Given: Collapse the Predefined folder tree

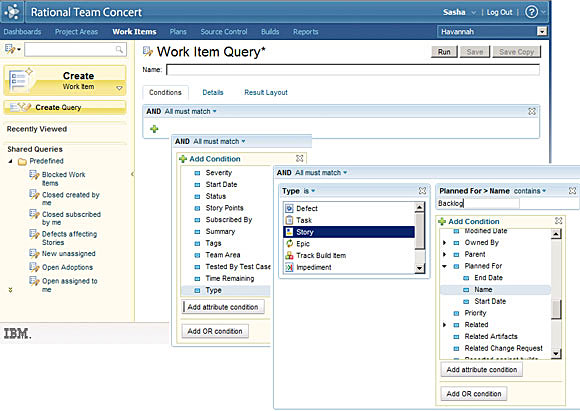Looking at the screenshot, I should pos(10,161).
